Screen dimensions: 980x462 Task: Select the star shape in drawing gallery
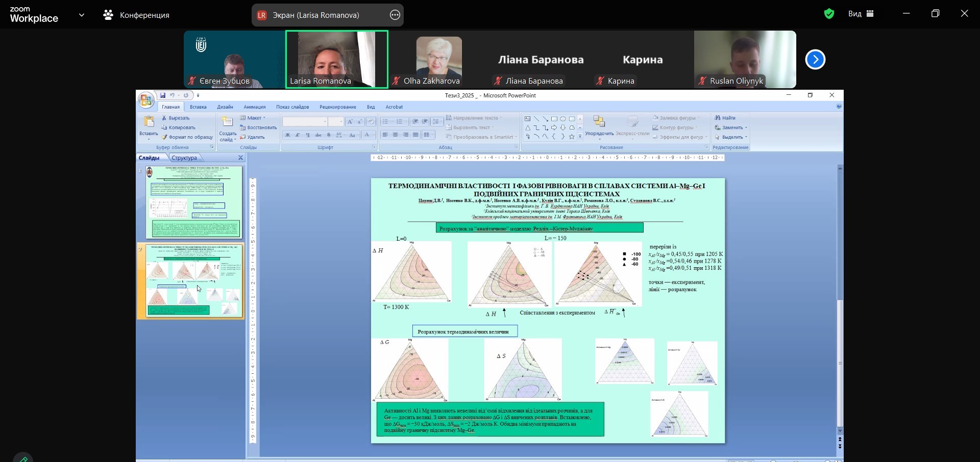pos(572,136)
